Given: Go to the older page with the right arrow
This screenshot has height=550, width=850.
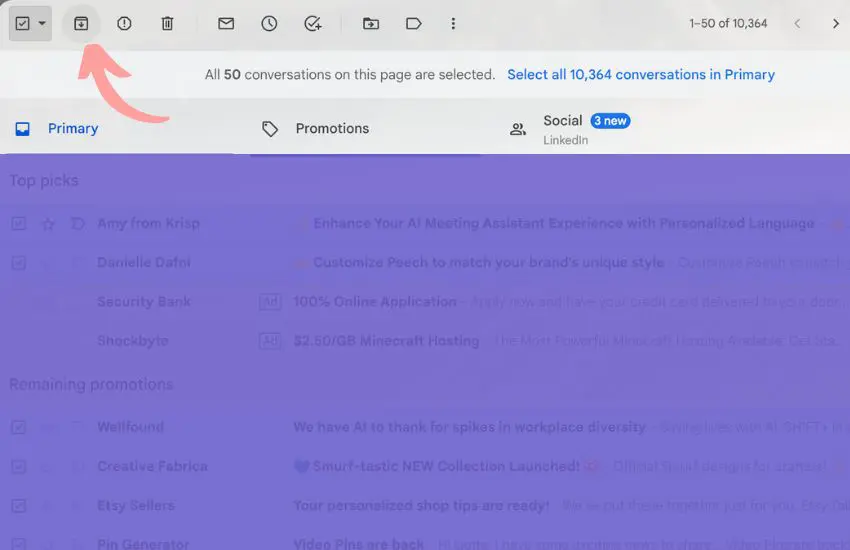Looking at the screenshot, I should [x=836, y=23].
